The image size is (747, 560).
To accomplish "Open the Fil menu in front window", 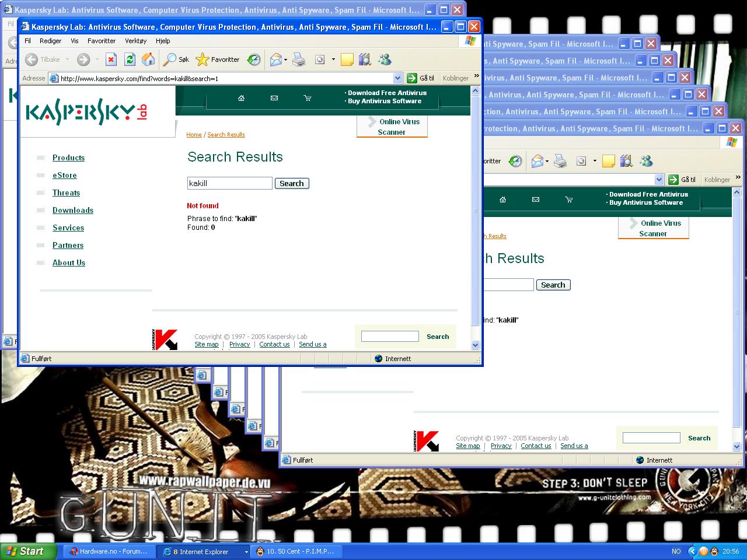I will pos(27,41).
